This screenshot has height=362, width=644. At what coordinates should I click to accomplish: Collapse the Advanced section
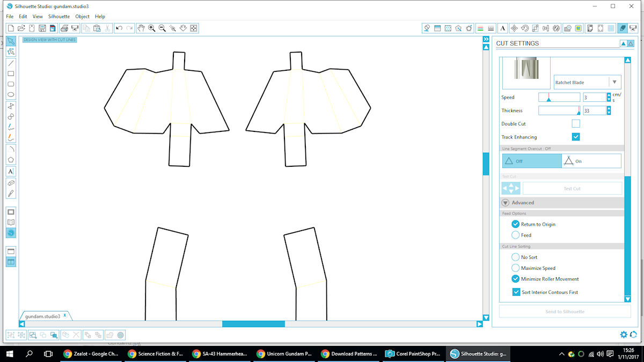point(505,203)
